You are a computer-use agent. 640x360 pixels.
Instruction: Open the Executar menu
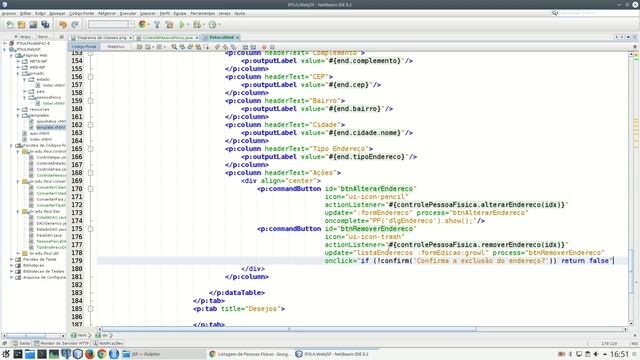pos(128,13)
